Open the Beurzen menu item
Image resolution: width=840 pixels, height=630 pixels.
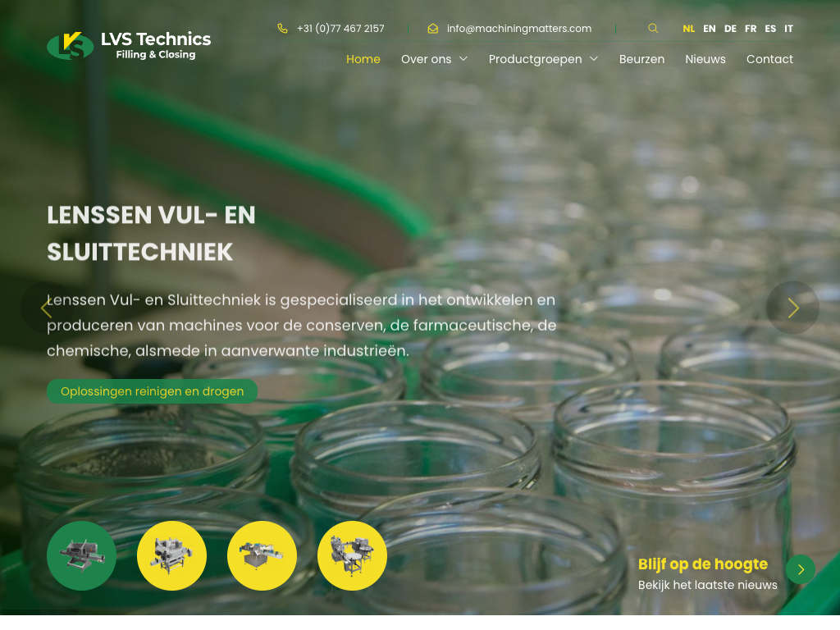click(641, 59)
